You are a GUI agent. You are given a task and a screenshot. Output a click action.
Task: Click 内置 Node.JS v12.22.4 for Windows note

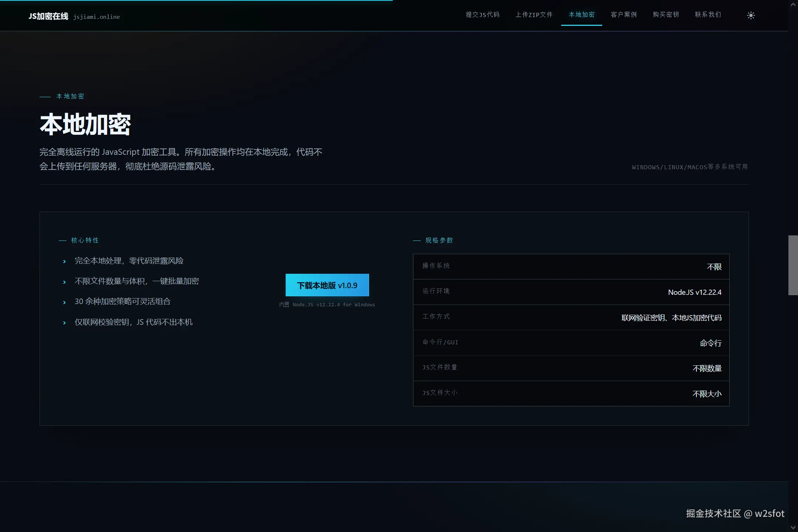pos(327,304)
